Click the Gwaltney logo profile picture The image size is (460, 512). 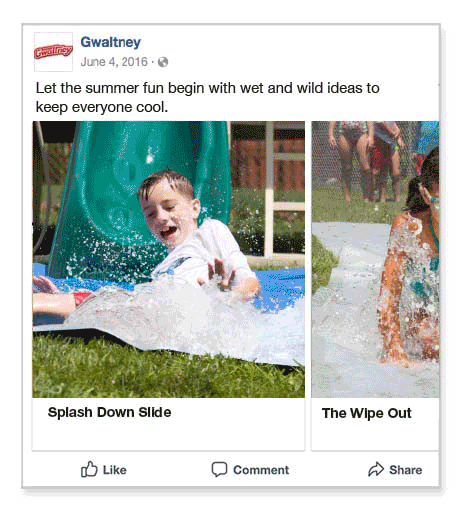pyautogui.click(x=53, y=52)
